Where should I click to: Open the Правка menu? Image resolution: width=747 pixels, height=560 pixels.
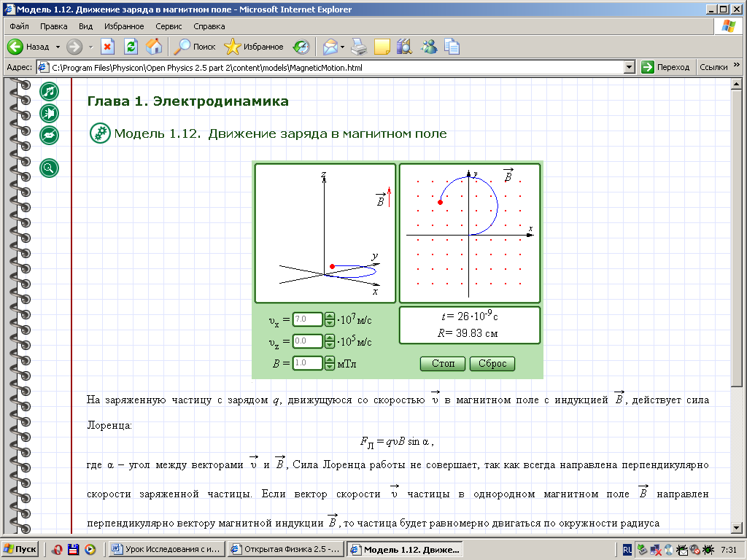pos(53,26)
